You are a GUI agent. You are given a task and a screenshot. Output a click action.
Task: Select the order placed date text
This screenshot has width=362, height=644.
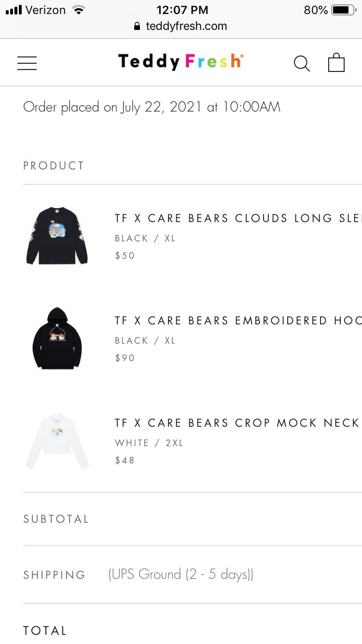[152, 107]
